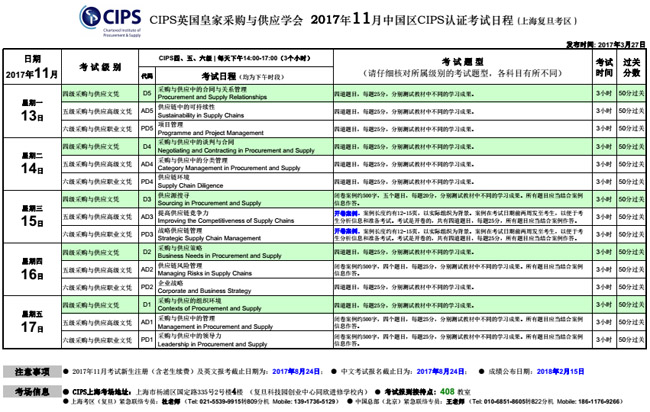The height and width of the screenshot is (412, 650).
Task: Select 'Programme and Project Management' exam
Action: coord(211,133)
